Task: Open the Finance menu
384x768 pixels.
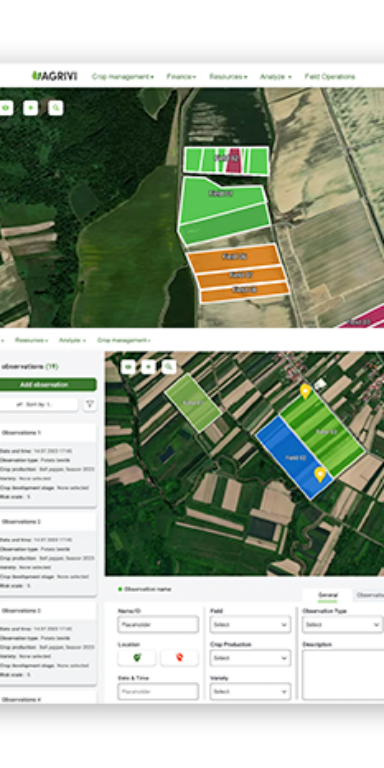Action: coord(181,77)
